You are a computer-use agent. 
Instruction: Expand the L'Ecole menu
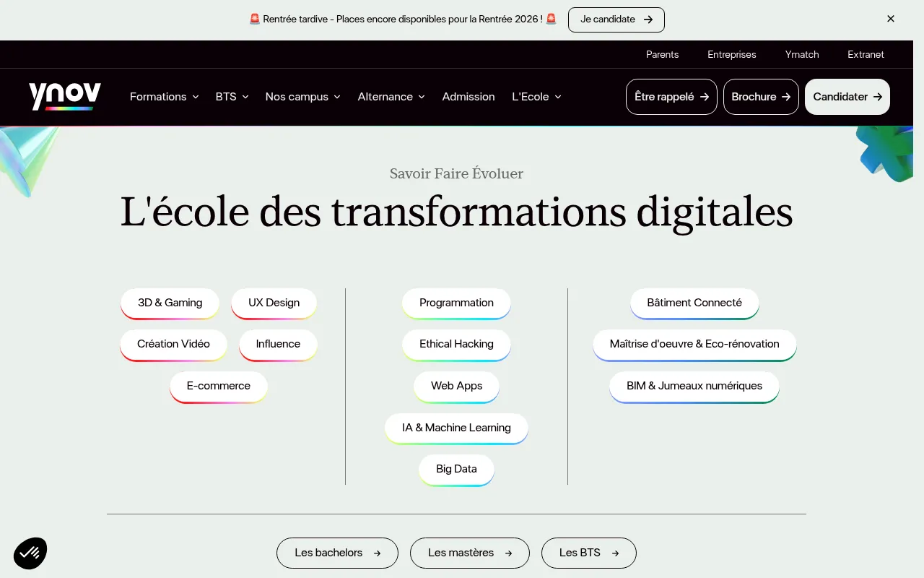(536, 97)
